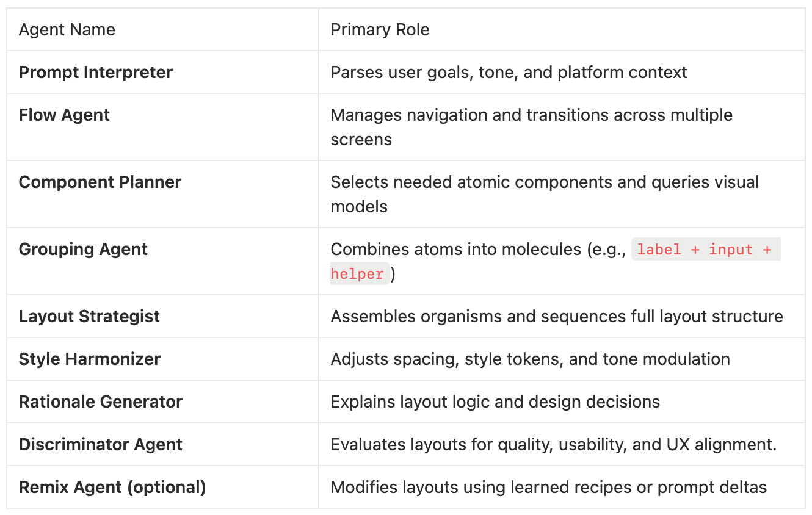Click 'Parses user goals, tone' description
Image resolution: width=812 pixels, height=515 pixels.
509,73
